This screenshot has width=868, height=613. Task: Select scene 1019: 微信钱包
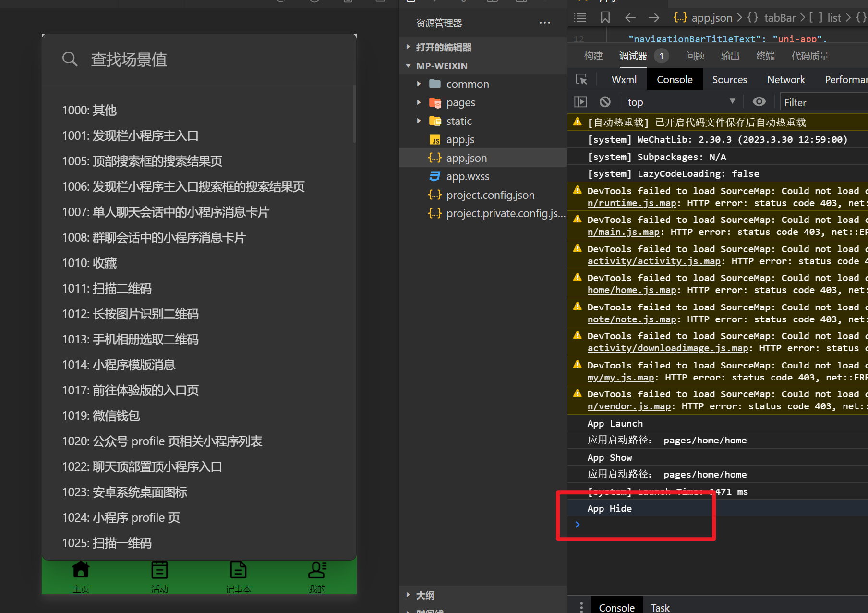[101, 416]
